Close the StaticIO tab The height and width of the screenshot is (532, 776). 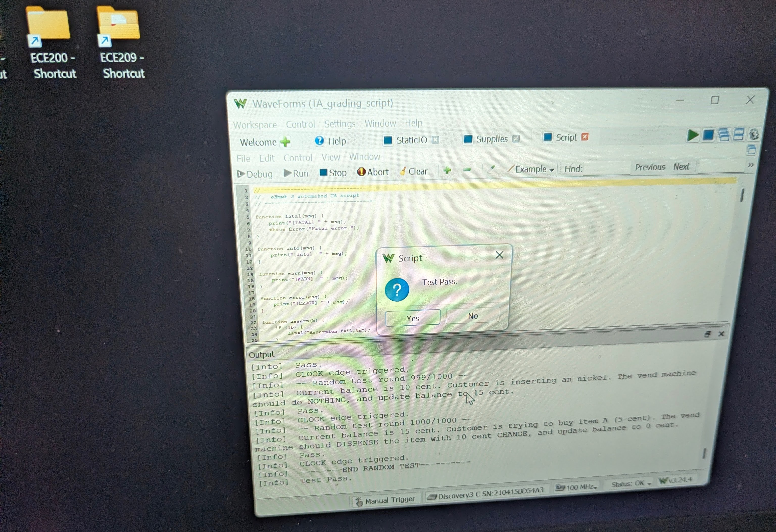(435, 140)
